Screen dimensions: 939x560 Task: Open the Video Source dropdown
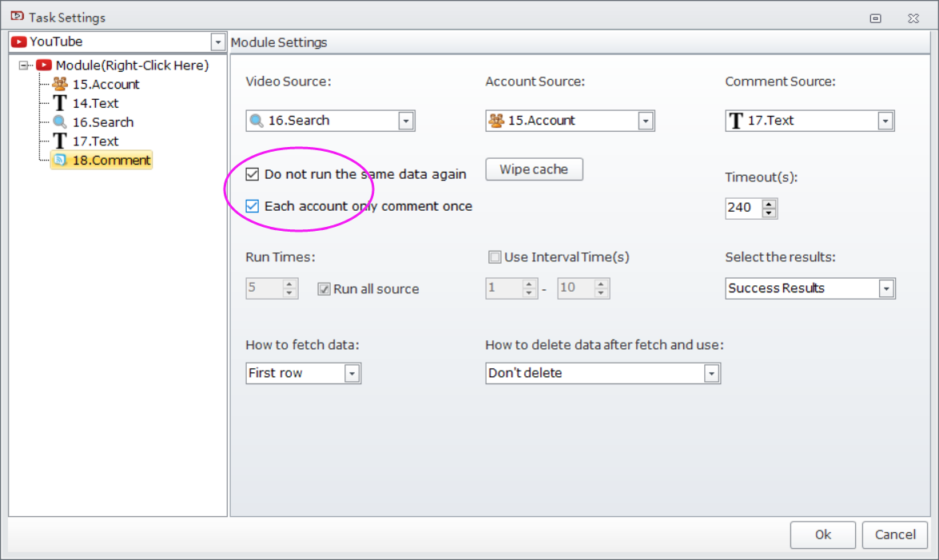coord(406,121)
